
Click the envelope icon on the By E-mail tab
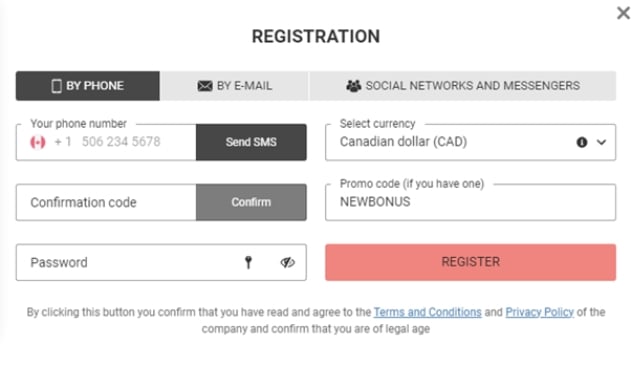pos(205,86)
